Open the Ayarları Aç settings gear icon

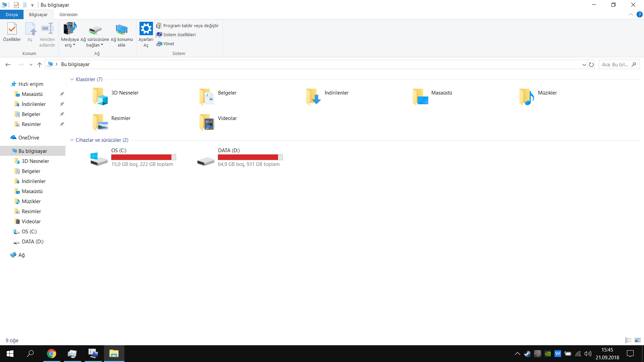click(x=146, y=29)
